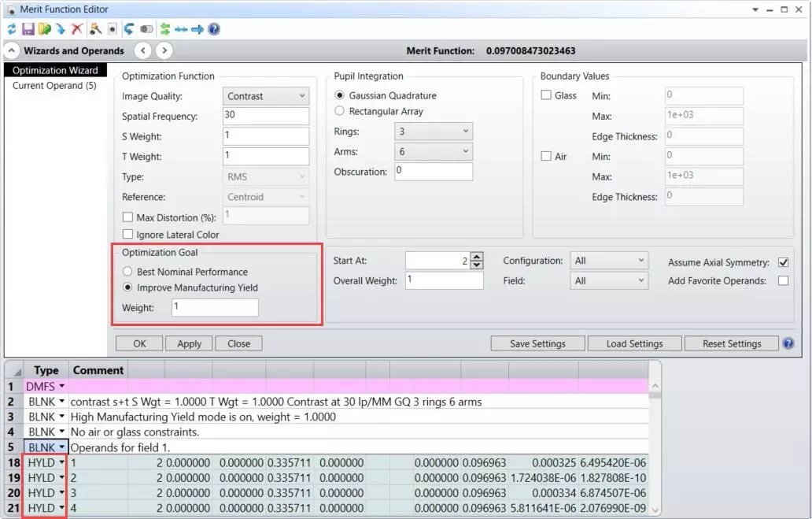
Task: Open the optimization wizard wand icon
Action: point(94,29)
